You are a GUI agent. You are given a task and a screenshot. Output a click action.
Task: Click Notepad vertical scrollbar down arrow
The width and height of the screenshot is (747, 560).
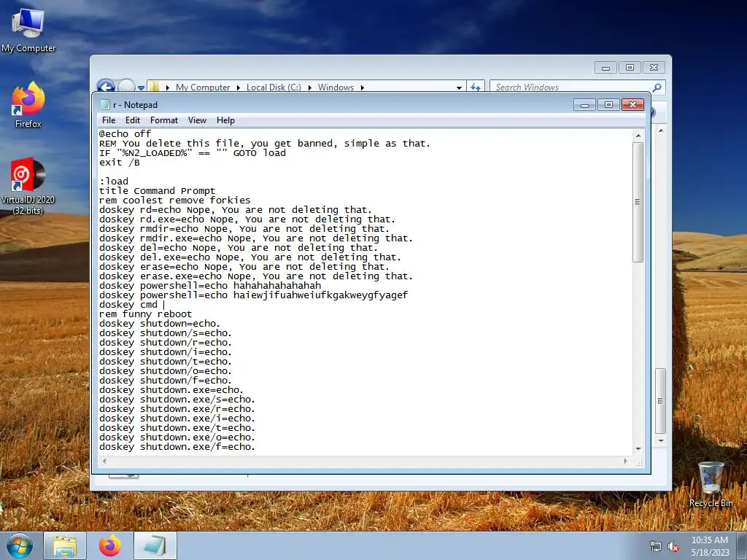click(x=638, y=449)
